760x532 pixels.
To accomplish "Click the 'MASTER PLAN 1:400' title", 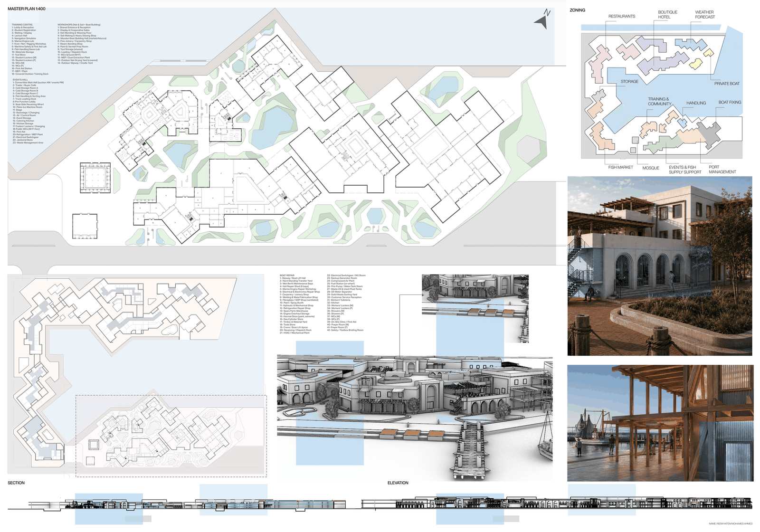I will click(x=27, y=9).
